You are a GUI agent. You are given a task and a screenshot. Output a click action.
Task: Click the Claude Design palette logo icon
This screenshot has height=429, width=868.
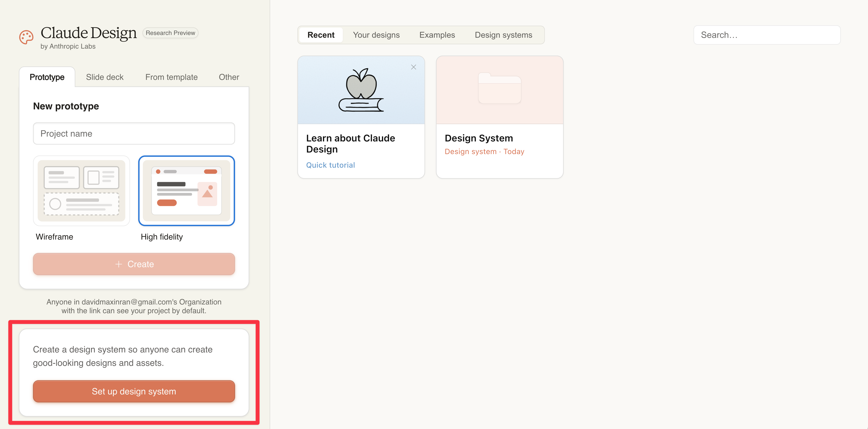point(26,37)
